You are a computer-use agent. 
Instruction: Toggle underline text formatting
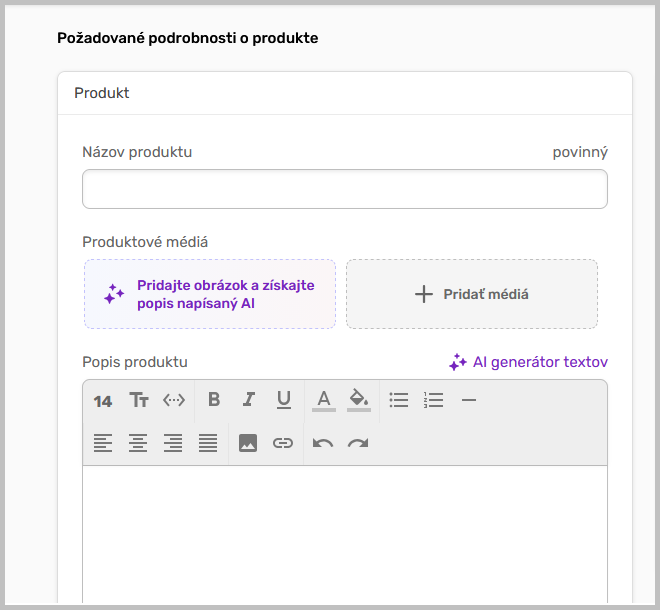(x=284, y=400)
